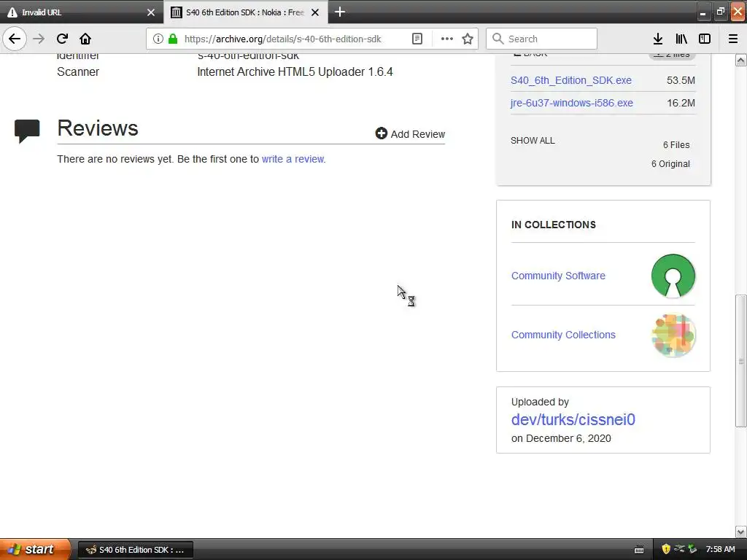Click the Internet Archive HTML5 Uploader 1.6.4 text
This screenshot has height=560, width=747.
295,72
